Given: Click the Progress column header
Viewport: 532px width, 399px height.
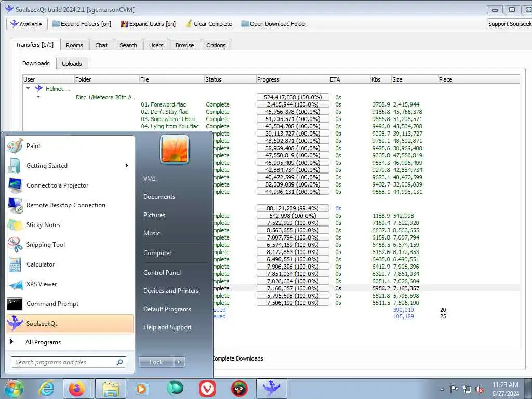Looking at the screenshot, I should (x=292, y=79).
